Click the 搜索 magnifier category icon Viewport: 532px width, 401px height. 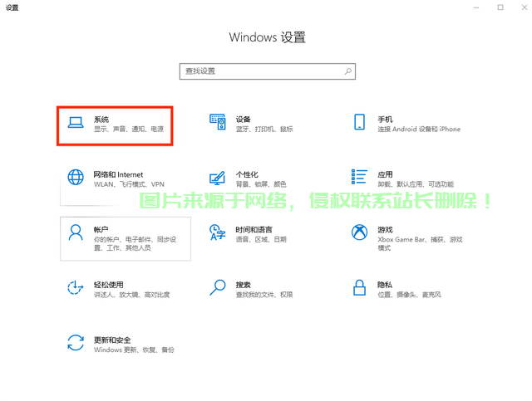(218, 287)
